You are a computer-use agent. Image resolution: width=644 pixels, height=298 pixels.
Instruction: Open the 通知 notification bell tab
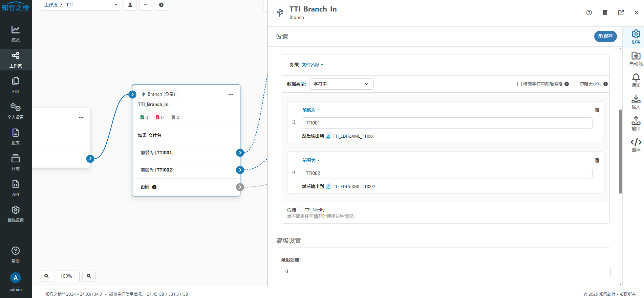tap(636, 81)
